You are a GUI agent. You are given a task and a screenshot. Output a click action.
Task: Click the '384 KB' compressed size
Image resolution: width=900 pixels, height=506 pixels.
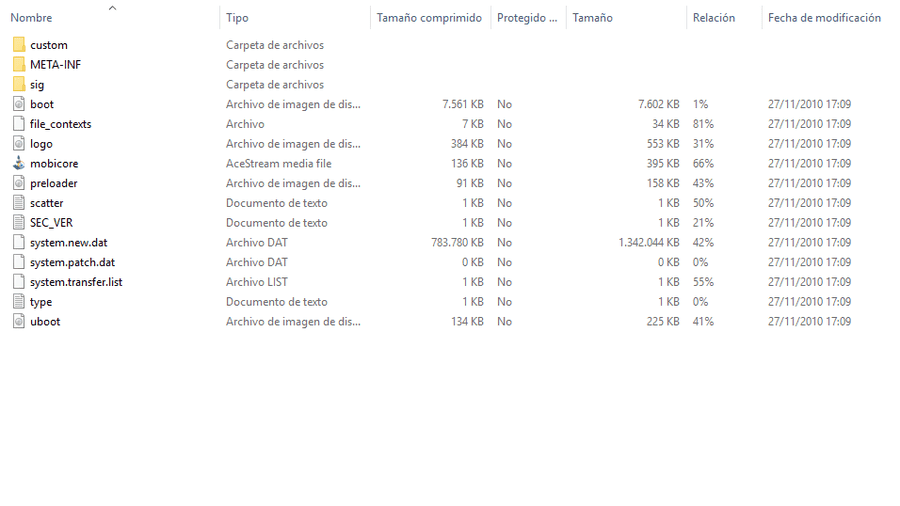[x=467, y=144]
